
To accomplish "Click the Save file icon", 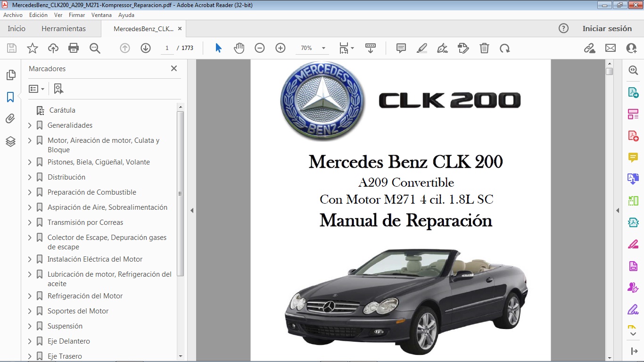I will coord(12,48).
